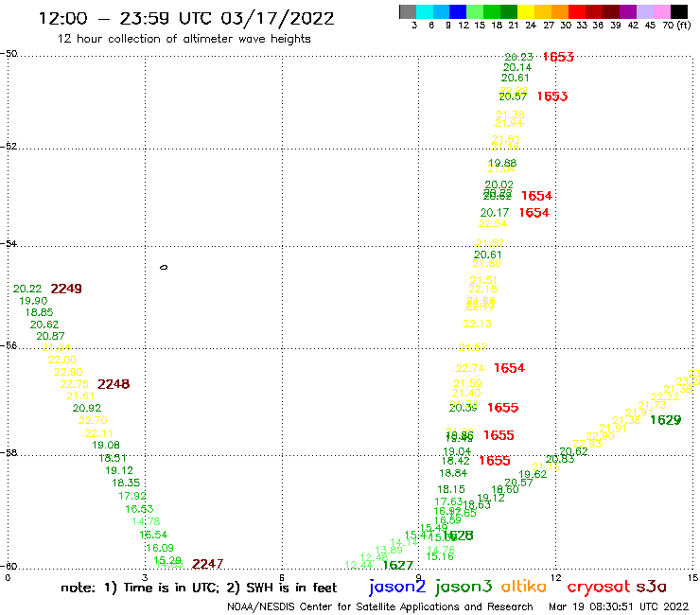
Task: Select the time marker "2247"
Action: coord(207,564)
